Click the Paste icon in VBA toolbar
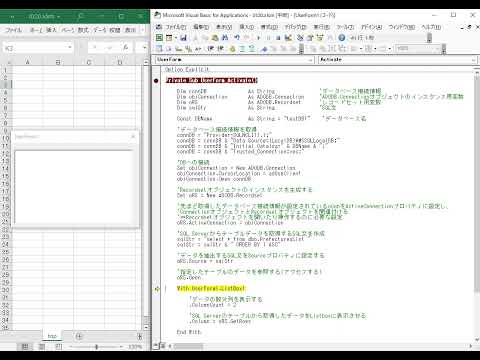This screenshot has height=360, width=480. tap(215, 38)
